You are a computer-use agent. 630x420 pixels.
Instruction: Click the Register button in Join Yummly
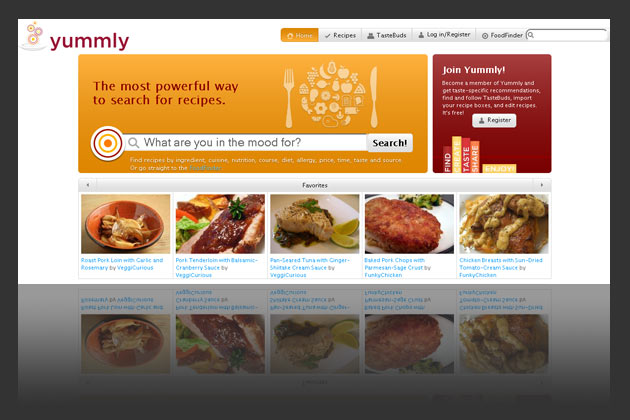[x=494, y=120]
